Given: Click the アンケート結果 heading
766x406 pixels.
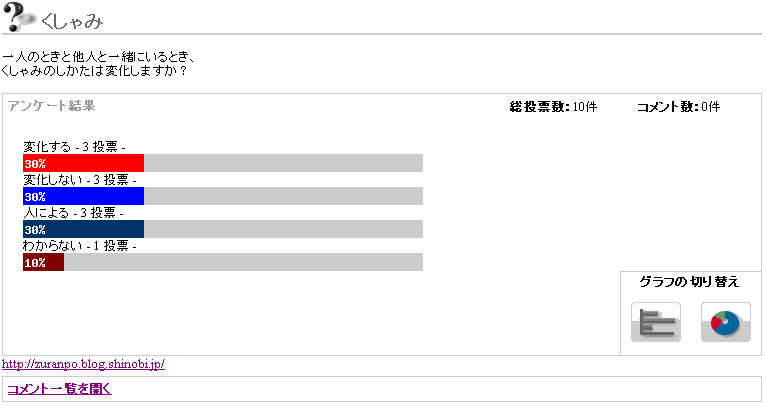Looking at the screenshot, I should tap(51, 105).
